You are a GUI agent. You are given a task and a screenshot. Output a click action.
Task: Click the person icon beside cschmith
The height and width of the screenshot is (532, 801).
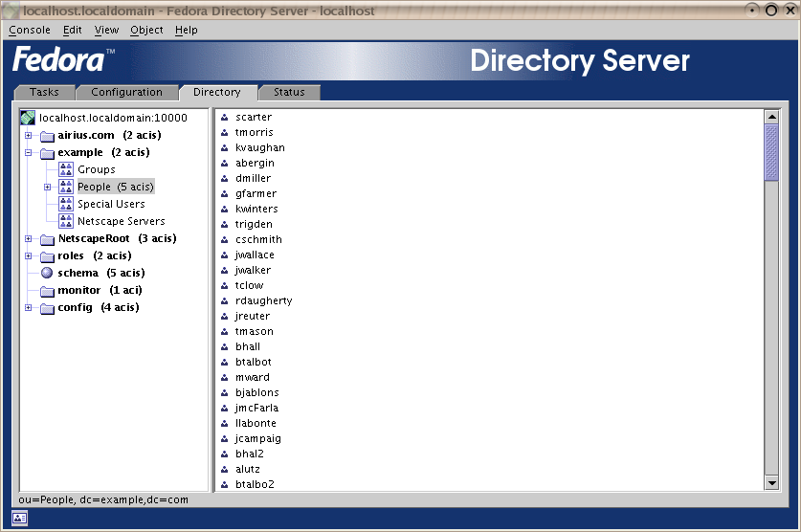pos(224,240)
